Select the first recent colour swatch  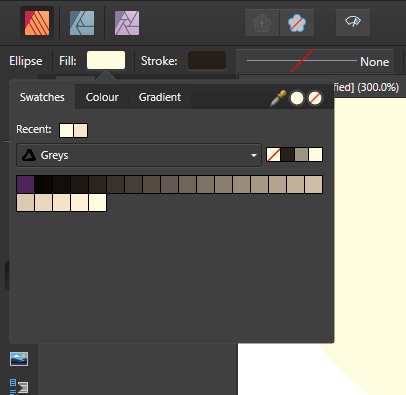coord(66,130)
